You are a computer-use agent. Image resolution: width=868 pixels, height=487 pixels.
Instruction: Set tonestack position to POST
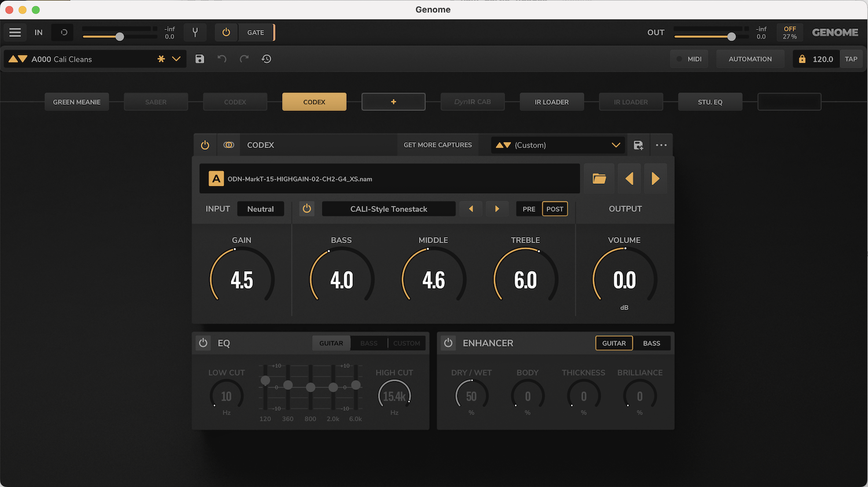pyautogui.click(x=555, y=209)
